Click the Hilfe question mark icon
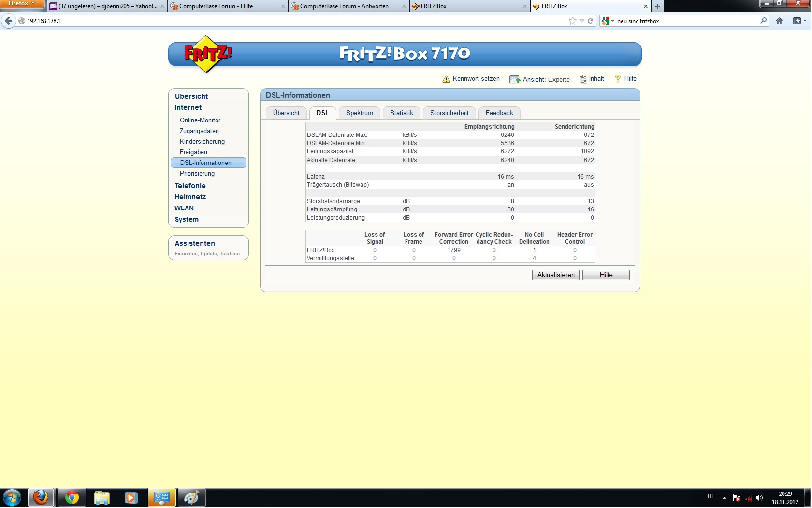Screen dimensions: 812x508 click(618, 78)
